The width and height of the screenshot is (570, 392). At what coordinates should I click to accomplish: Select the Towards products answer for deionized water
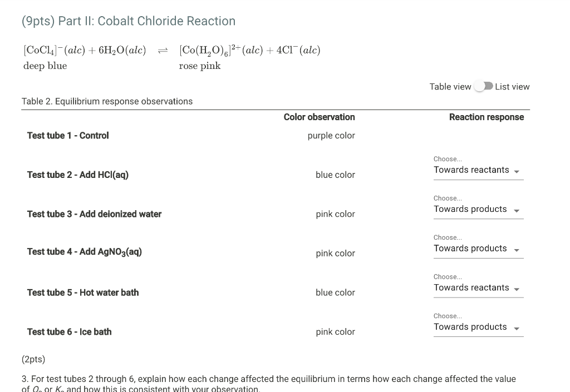470,209
